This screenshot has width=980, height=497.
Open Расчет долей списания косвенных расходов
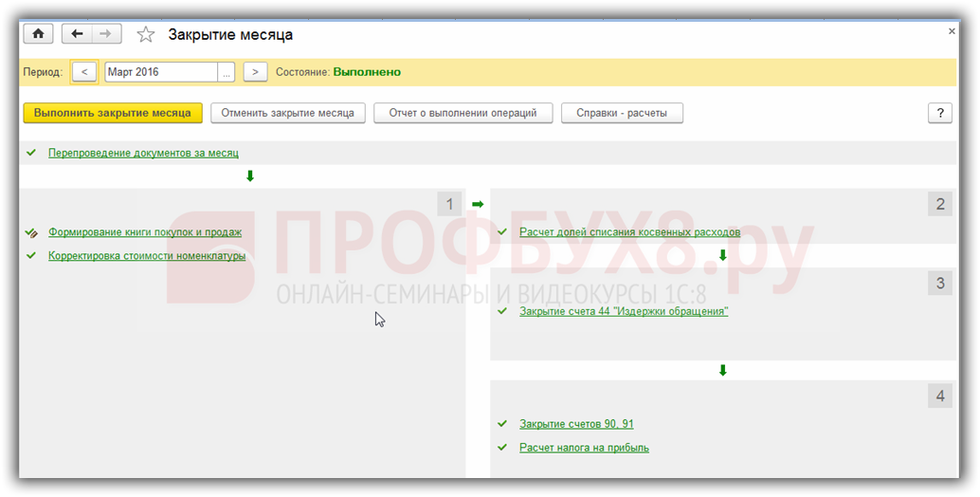630,232
